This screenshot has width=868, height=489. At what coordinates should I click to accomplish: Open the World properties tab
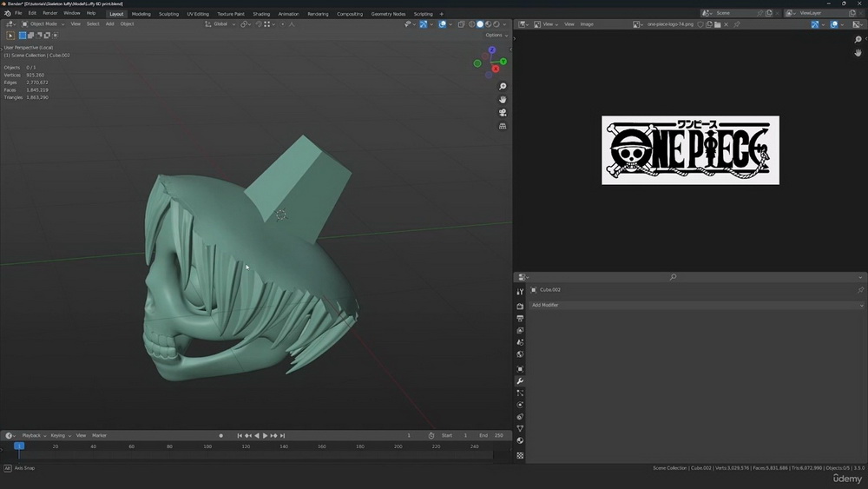520,354
